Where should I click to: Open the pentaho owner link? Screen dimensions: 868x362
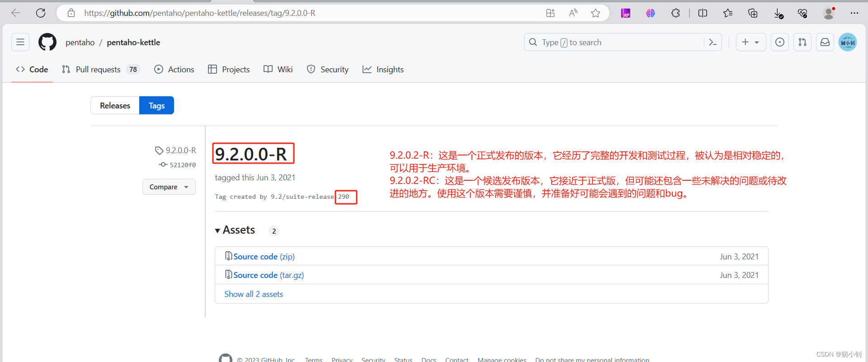80,42
